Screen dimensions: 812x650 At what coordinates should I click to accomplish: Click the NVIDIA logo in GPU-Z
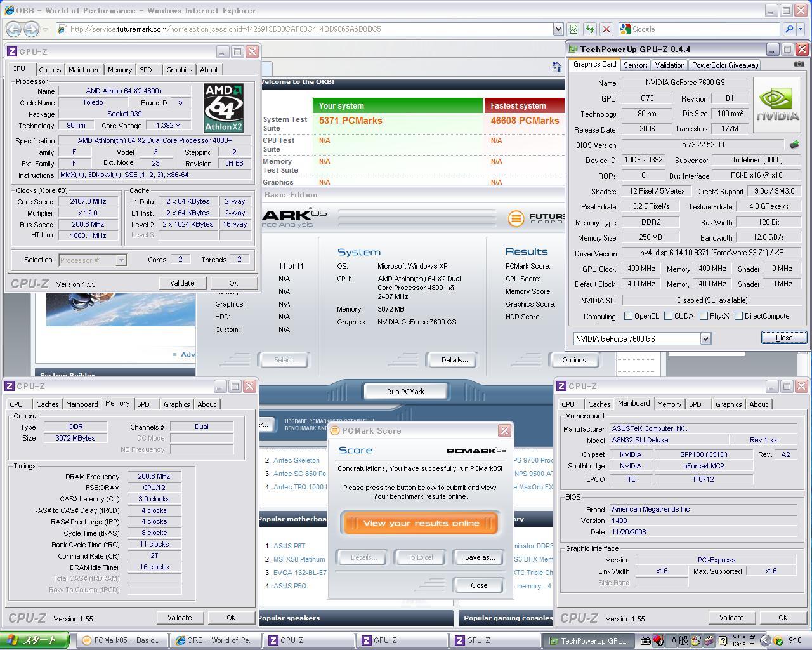pyautogui.click(x=778, y=105)
